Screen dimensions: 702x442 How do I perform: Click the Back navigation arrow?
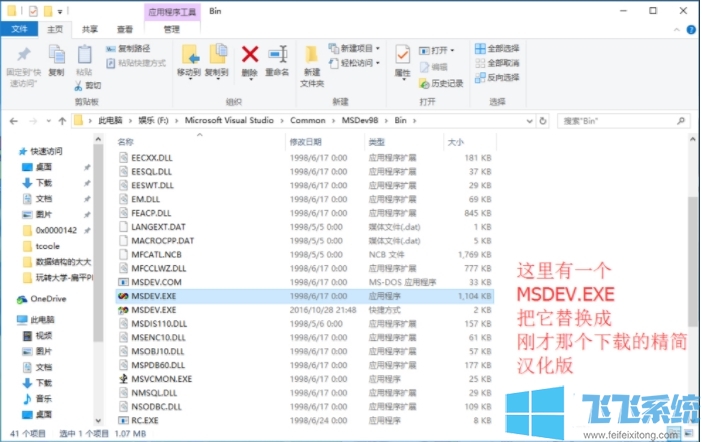[x=14, y=121]
